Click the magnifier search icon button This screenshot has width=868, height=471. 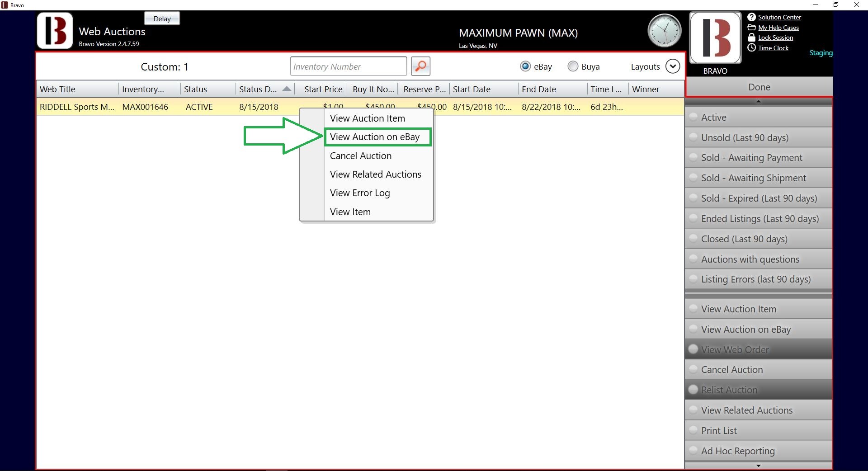pyautogui.click(x=420, y=66)
